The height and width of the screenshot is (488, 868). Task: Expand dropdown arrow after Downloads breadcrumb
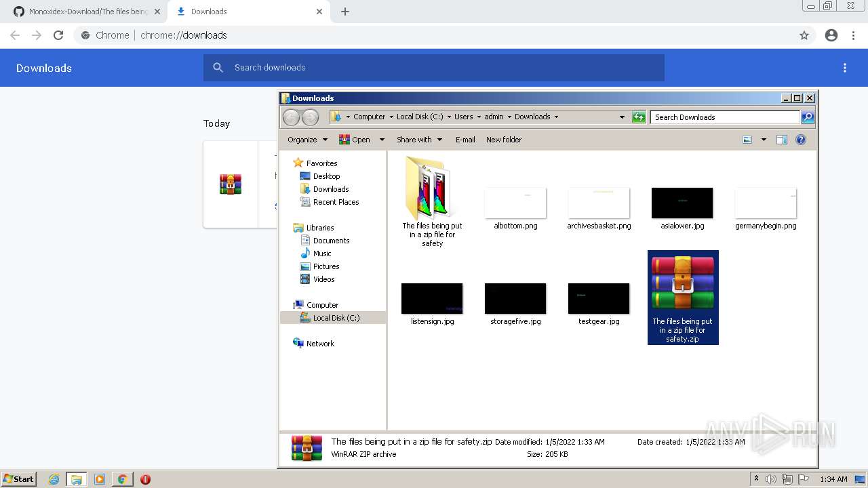556,117
